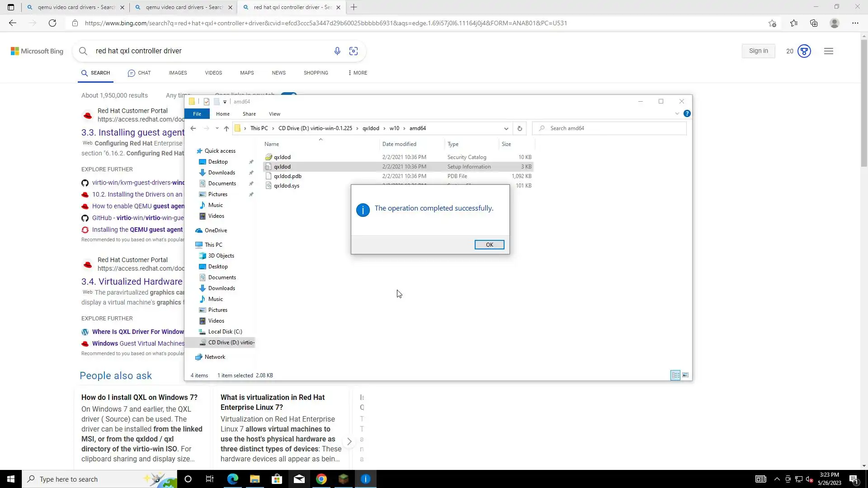Switch to large icons view toggle
The width and height of the screenshot is (868, 488).
pos(685,375)
